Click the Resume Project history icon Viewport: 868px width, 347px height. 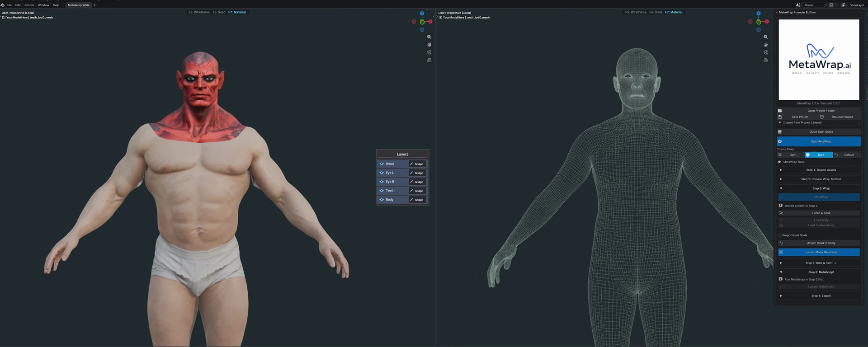point(822,117)
